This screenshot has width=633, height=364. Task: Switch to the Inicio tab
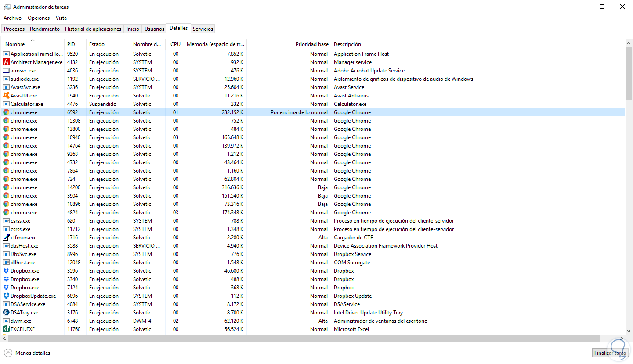coord(133,29)
